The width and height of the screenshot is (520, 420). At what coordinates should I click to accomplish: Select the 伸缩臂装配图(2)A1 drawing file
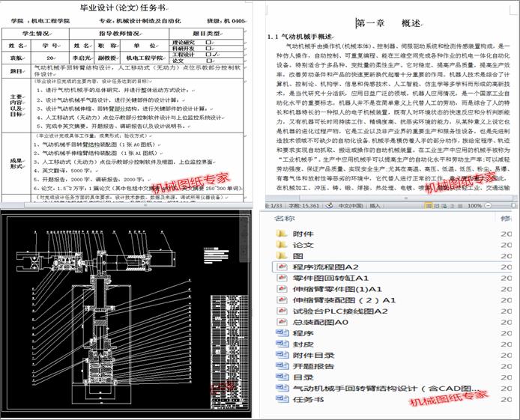(x=336, y=300)
